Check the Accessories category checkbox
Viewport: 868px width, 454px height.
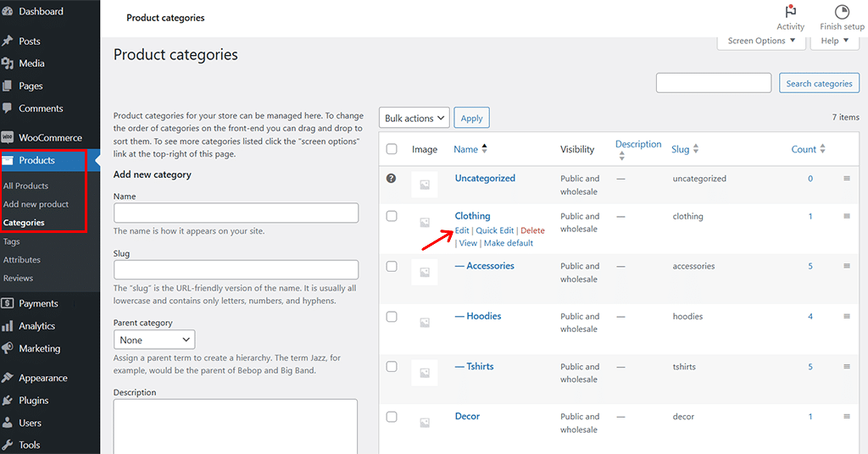coord(392,266)
